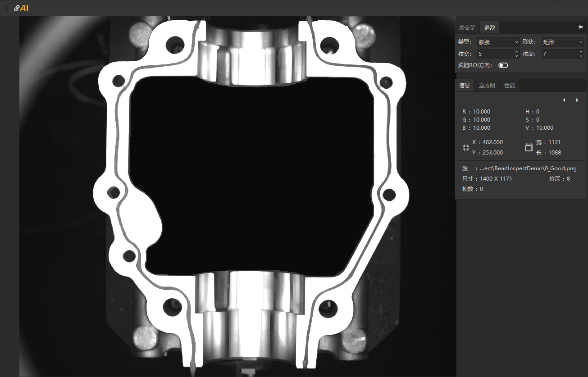Toggle the 跟随ROI方向 switch

(x=503, y=65)
